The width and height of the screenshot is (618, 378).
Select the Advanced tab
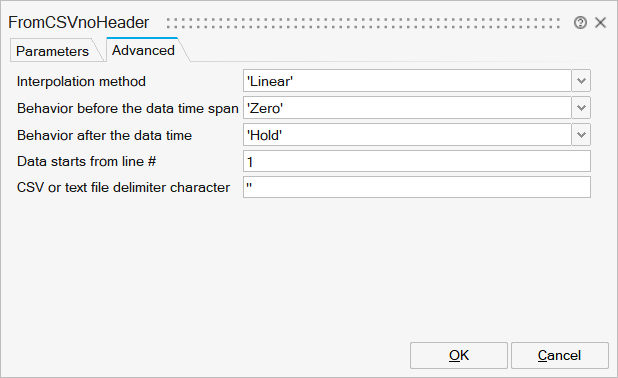[143, 50]
